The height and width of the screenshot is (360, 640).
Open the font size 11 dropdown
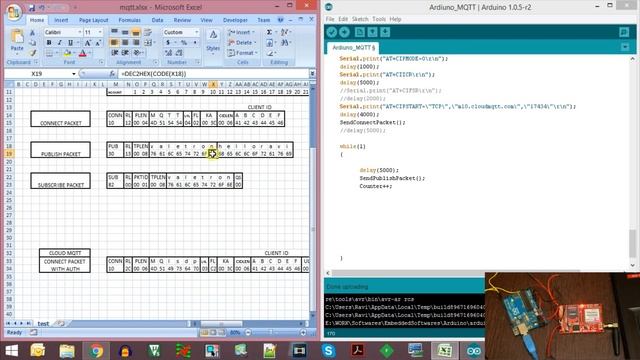coord(100,32)
